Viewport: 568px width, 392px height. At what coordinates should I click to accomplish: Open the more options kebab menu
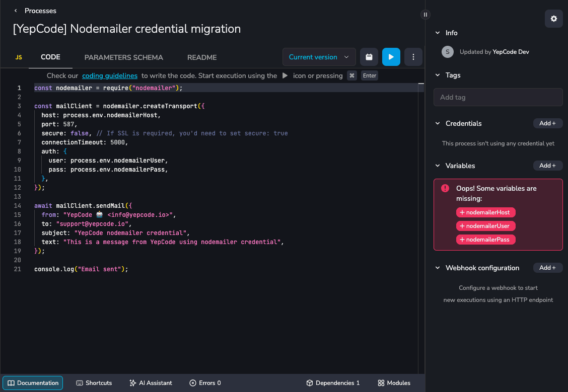tap(413, 57)
